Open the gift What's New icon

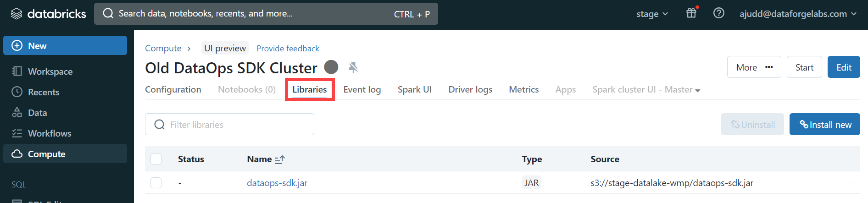click(x=691, y=13)
